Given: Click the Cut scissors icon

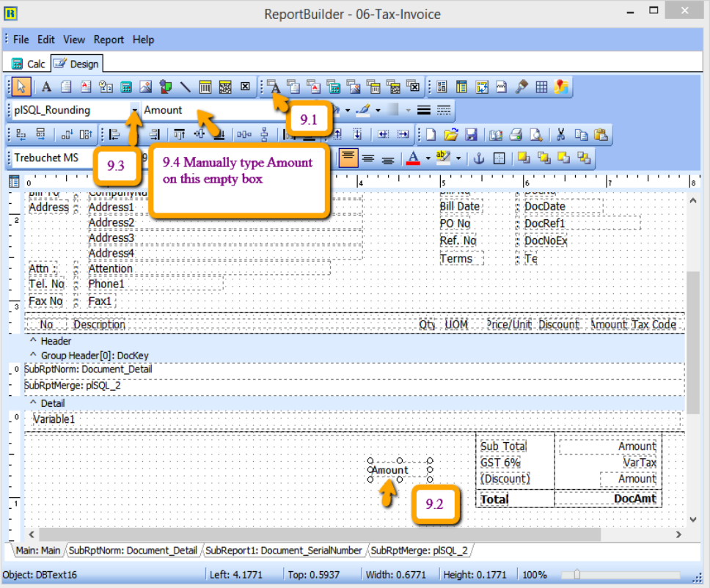Looking at the screenshot, I should (560, 134).
